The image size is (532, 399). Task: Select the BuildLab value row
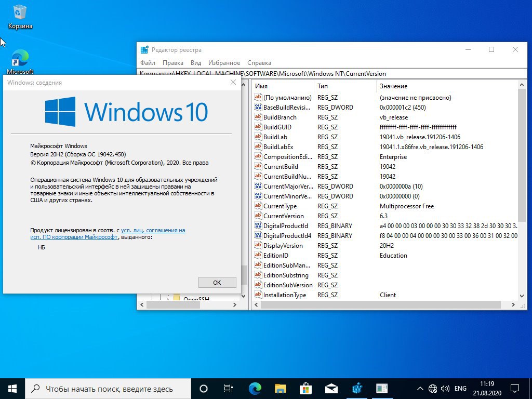point(385,137)
